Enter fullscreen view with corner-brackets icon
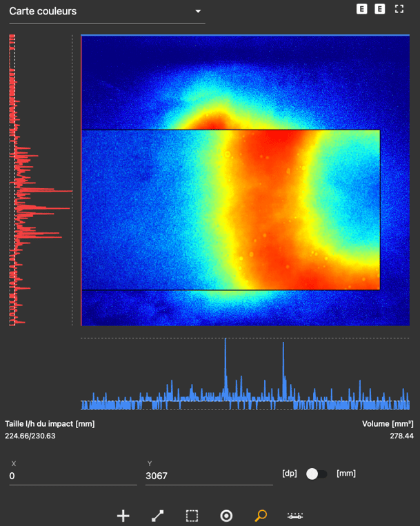420x526 pixels. click(x=399, y=9)
